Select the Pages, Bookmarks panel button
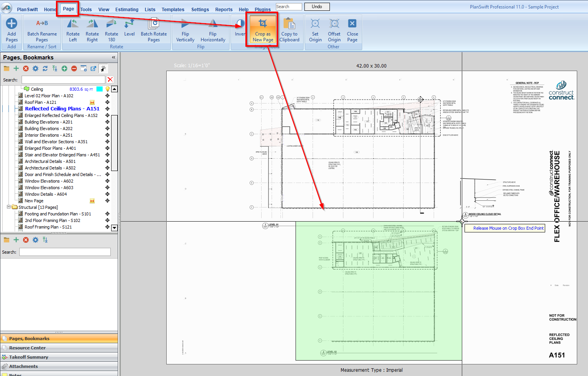Screen dimensions: 588x376 (x=59, y=339)
